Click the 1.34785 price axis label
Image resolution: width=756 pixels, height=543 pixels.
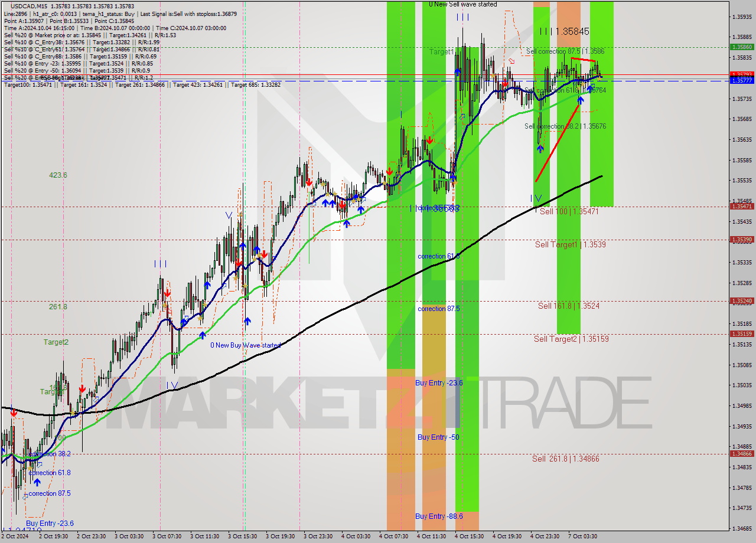pos(742,488)
